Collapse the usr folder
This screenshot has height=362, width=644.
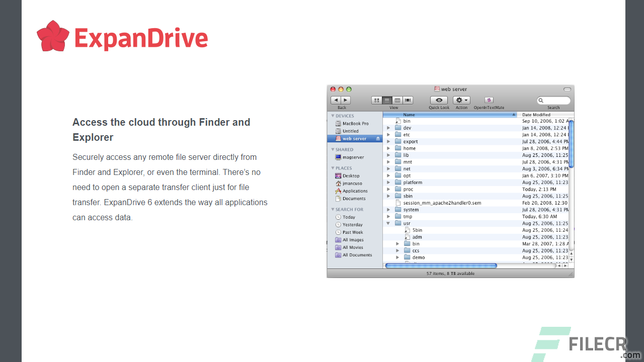388,223
